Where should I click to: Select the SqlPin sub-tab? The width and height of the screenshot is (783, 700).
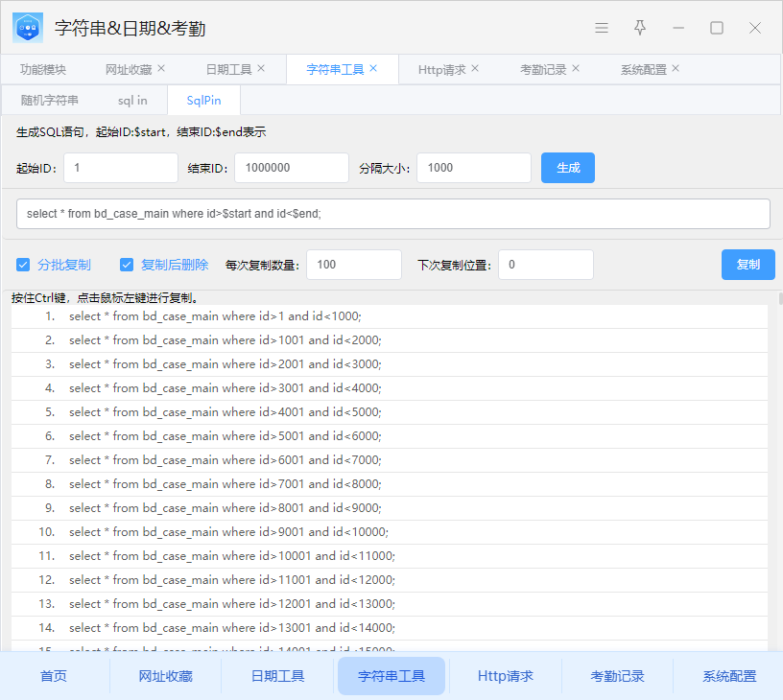coord(203,101)
